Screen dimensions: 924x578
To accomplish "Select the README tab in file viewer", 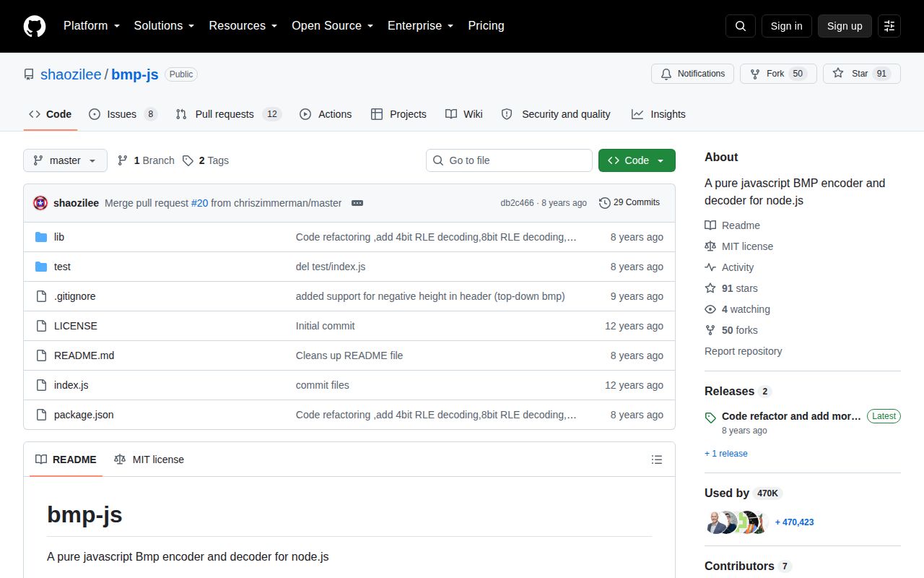I will tap(66, 460).
